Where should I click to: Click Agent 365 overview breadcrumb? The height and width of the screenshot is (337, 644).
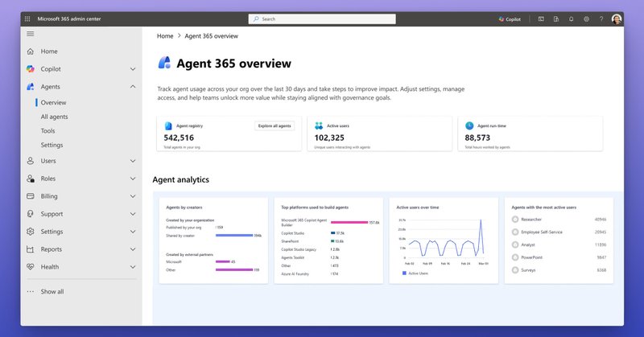click(x=211, y=36)
